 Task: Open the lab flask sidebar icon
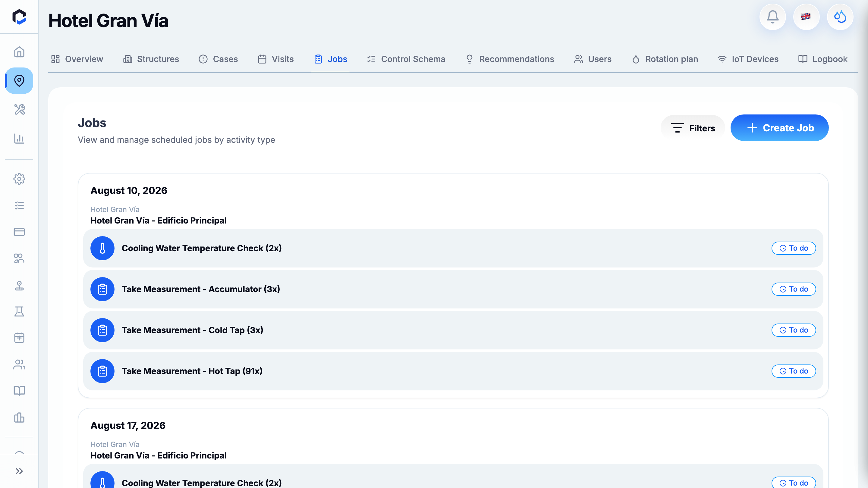click(x=19, y=311)
